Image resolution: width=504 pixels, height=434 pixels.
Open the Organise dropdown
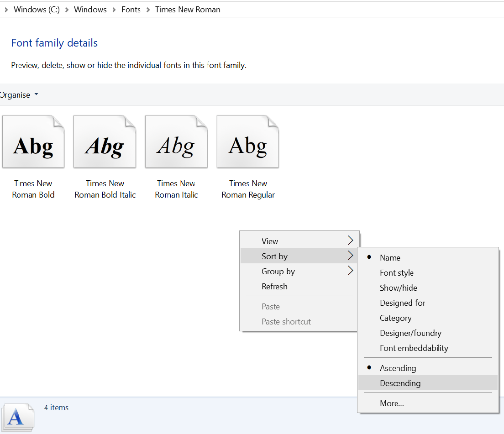(18, 95)
